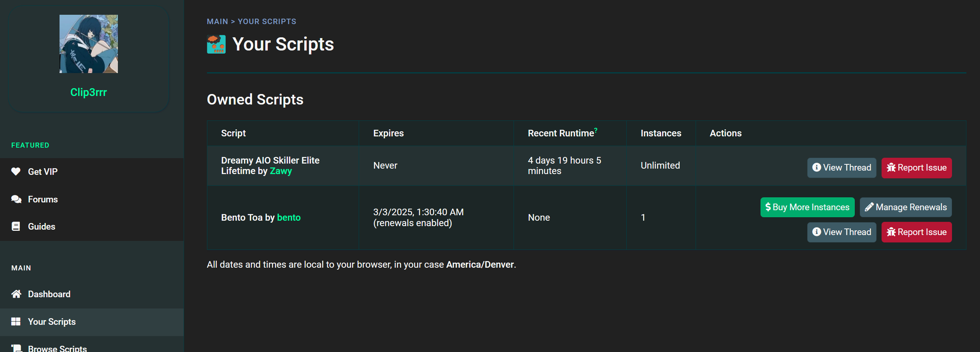Click the Dreamy AIO Skiller Elite Lifetime name

tap(270, 166)
